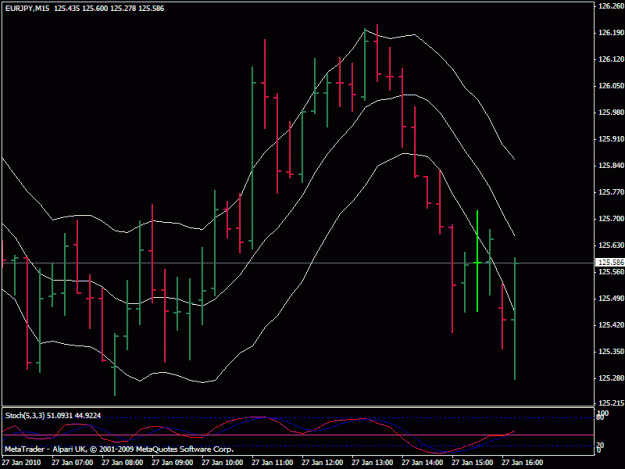Click the 126.190 price axis label
625x469 pixels.
click(611, 33)
